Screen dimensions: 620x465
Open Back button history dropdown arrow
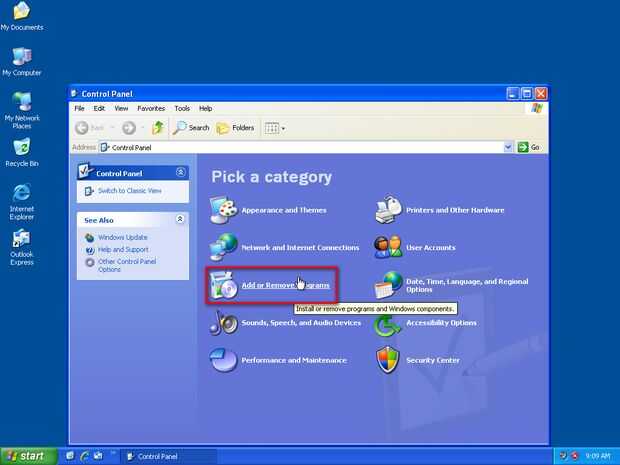(112, 128)
